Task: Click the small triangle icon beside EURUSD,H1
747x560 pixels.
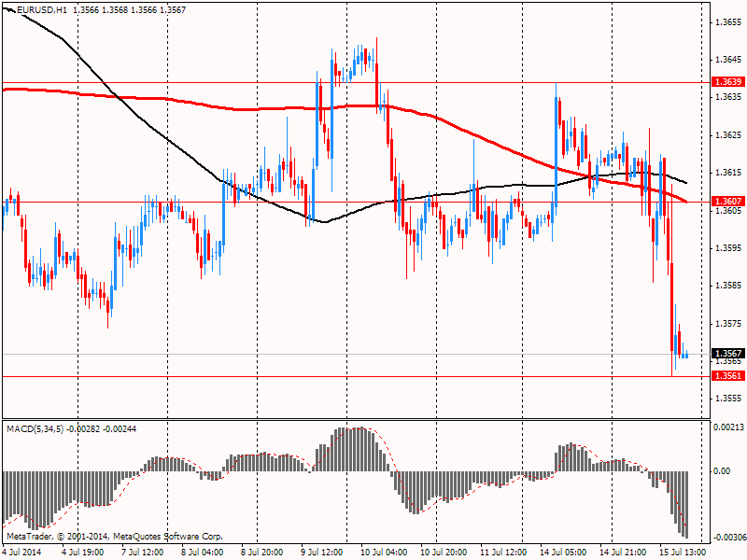Action: coord(8,9)
